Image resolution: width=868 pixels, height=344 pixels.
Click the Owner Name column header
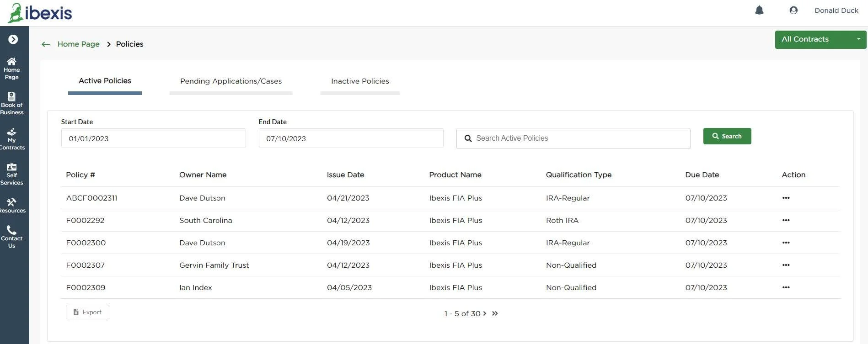pyautogui.click(x=203, y=175)
